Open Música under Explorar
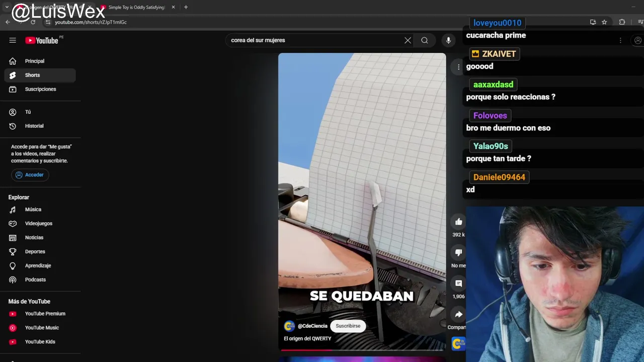 tap(40, 209)
